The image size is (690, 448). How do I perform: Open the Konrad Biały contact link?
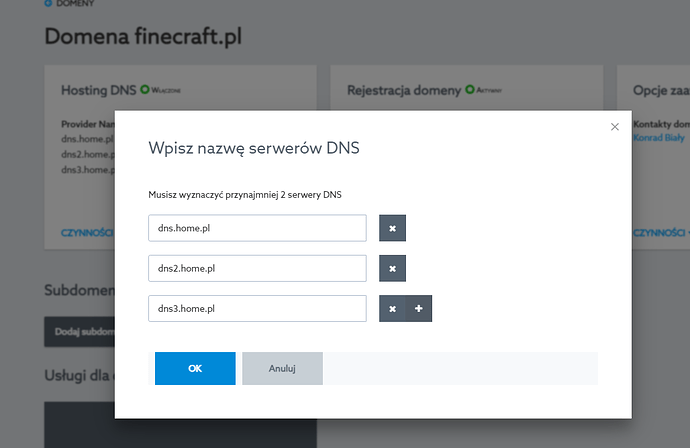click(x=658, y=137)
